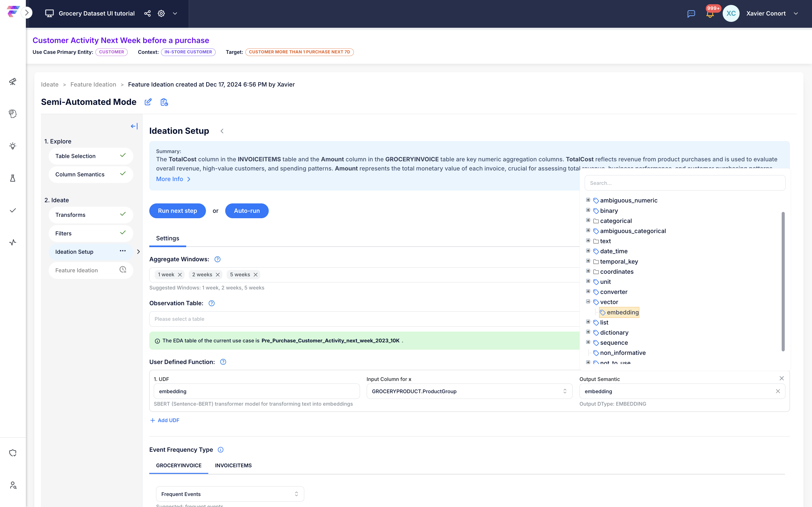Go to Ideate breadcrumb

[50, 84]
